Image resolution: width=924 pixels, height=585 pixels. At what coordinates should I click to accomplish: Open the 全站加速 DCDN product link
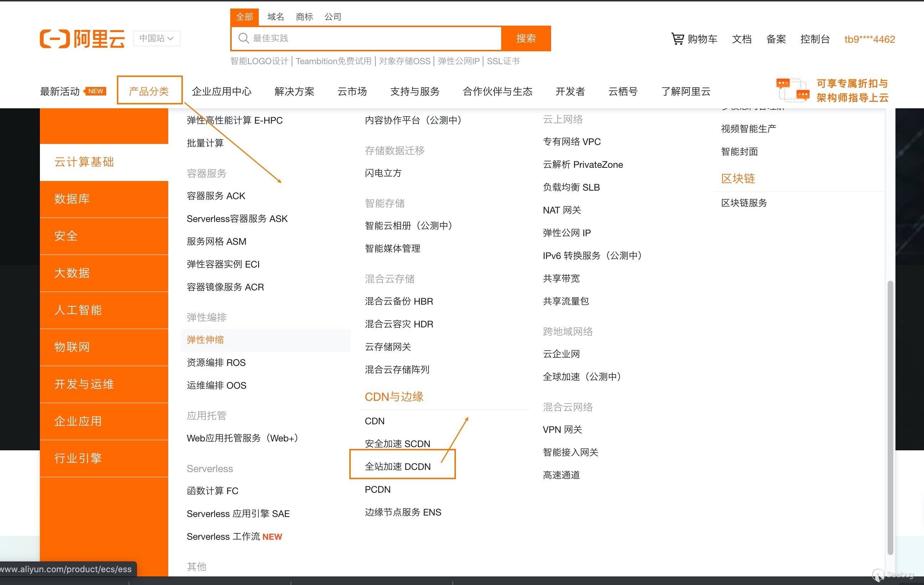[x=397, y=466]
